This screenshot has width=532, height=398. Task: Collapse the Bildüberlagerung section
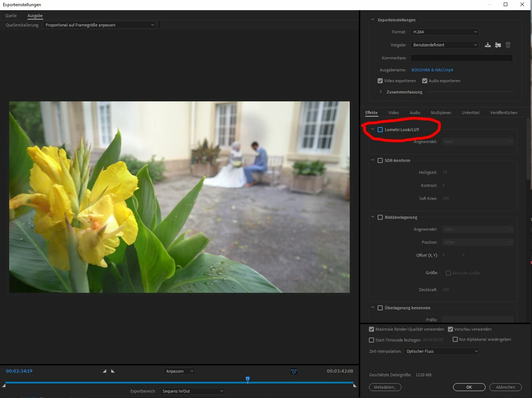click(x=373, y=217)
